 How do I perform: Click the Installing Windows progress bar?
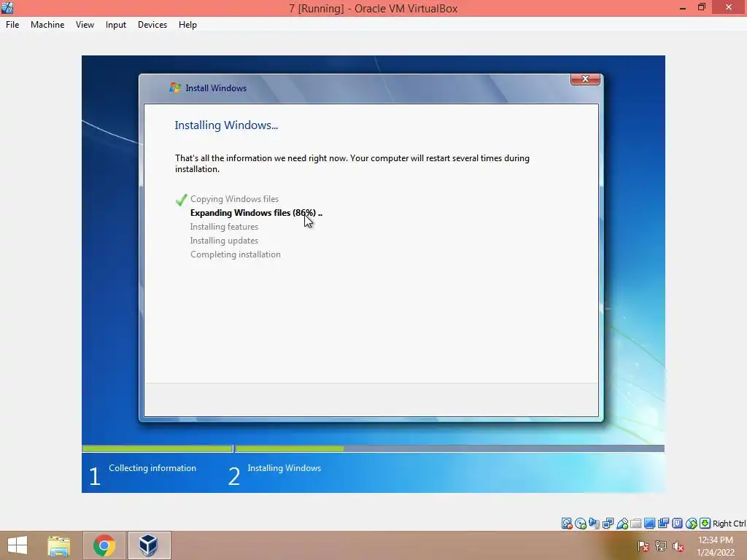(x=449, y=448)
